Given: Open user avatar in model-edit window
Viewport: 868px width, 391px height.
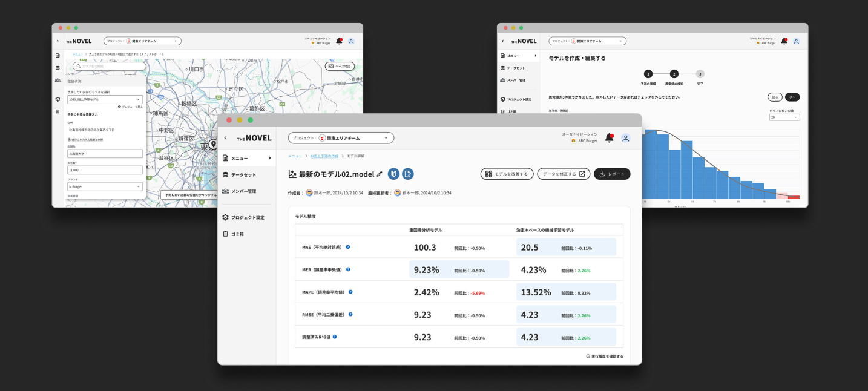Looking at the screenshot, I should click(796, 41).
